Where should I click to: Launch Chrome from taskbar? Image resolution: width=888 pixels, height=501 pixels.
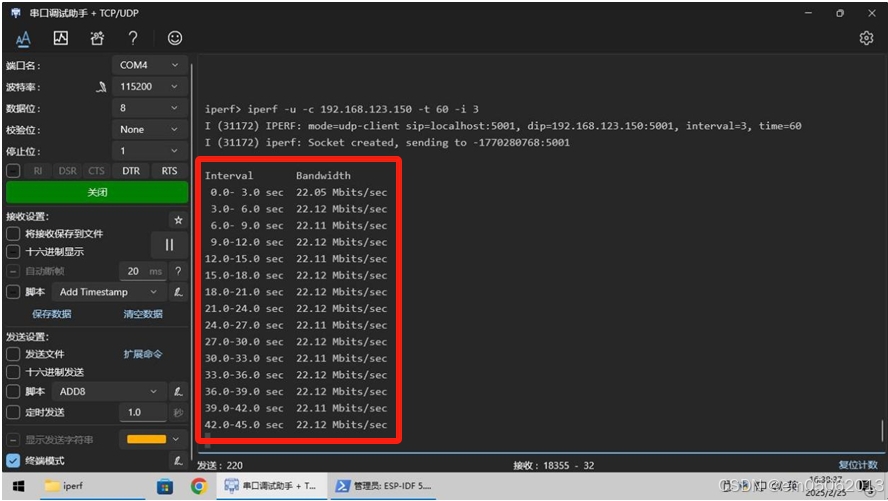tap(199, 486)
